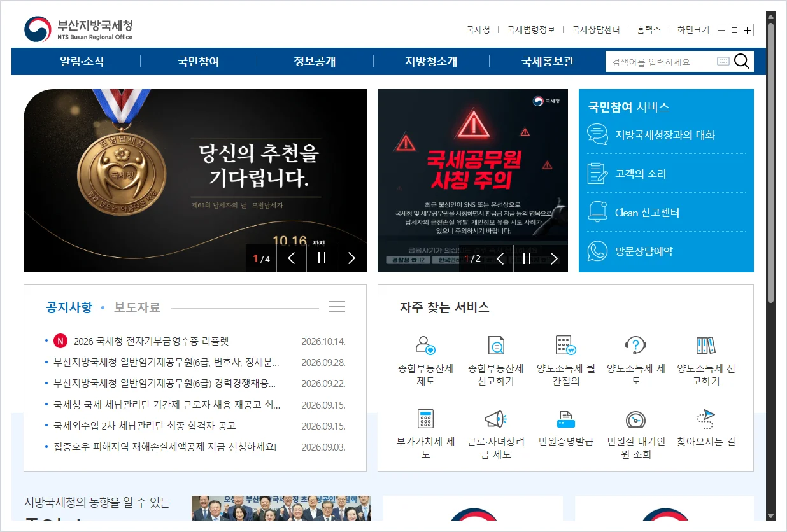
Task: Click the 부산지방국세청 logo
Action: click(x=79, y=29)
